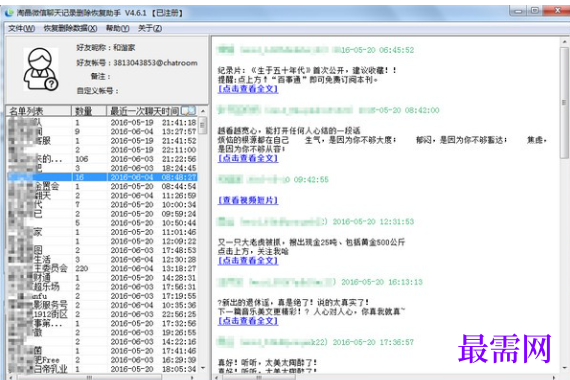Select the row dated 2016-05-20 18:05:34
This screenshot has width=570, height=380.
point(103,369)
